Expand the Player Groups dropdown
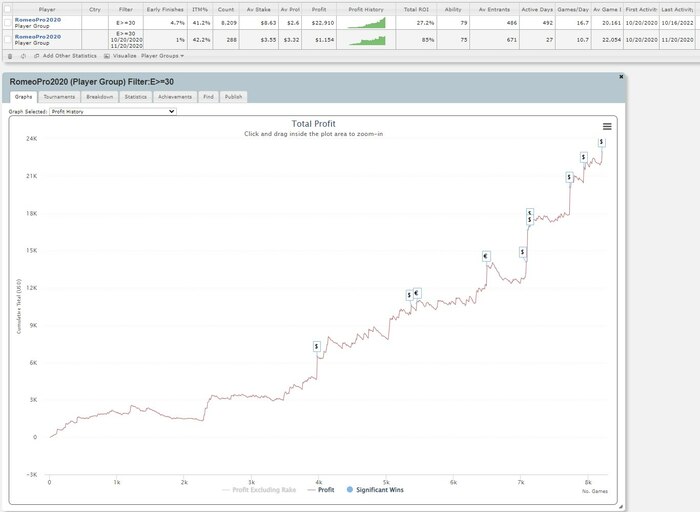The image size is (700, 512). tap(162, 56)
